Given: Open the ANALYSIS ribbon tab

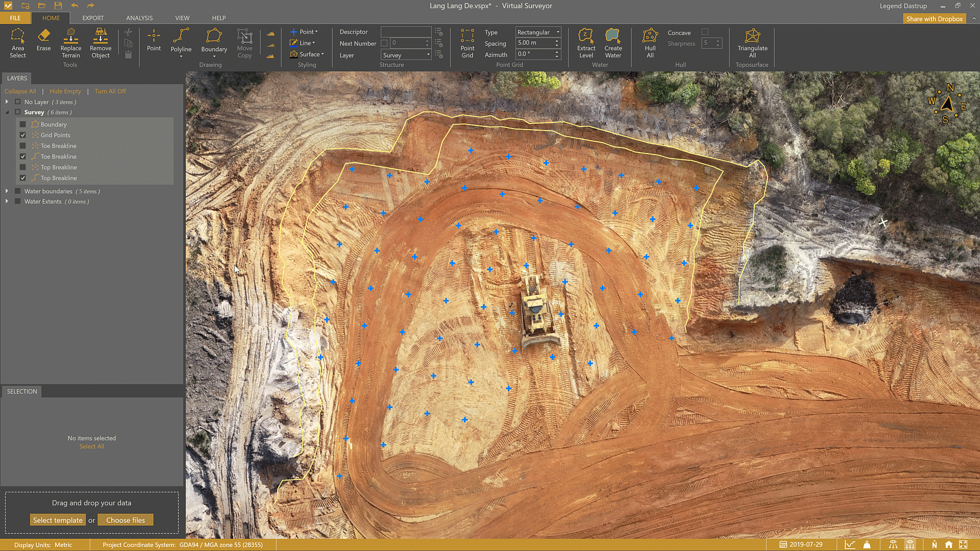Looking at the screenshot, I should (139, 18).
